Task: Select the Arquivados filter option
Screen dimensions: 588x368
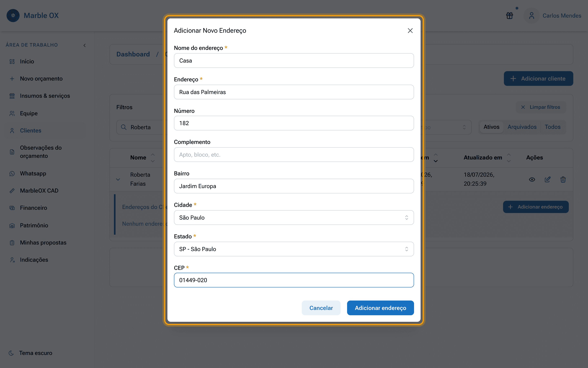Action: click(x=522, y=127)
